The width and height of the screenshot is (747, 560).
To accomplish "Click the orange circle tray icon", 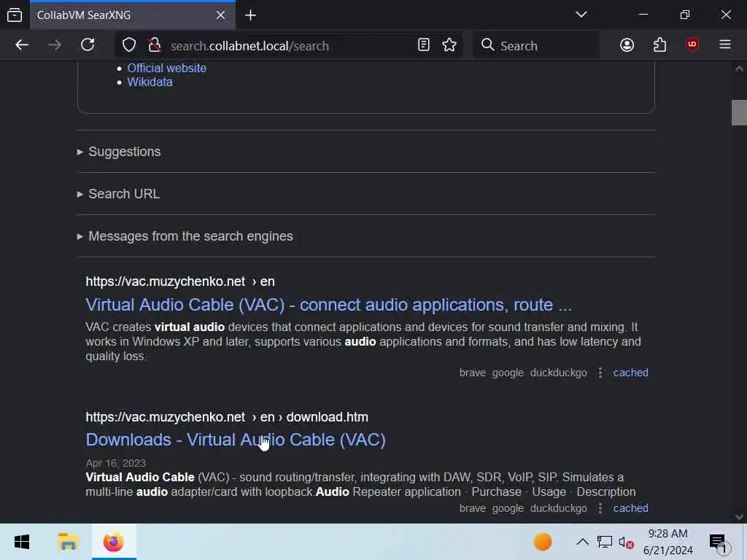I will pos(543,542).
